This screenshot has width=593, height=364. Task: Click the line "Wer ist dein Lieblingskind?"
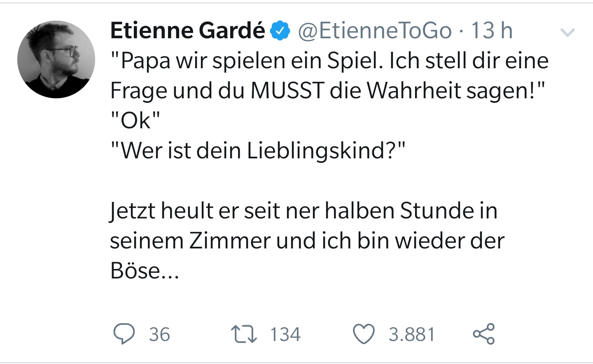[x=258, y=151]
